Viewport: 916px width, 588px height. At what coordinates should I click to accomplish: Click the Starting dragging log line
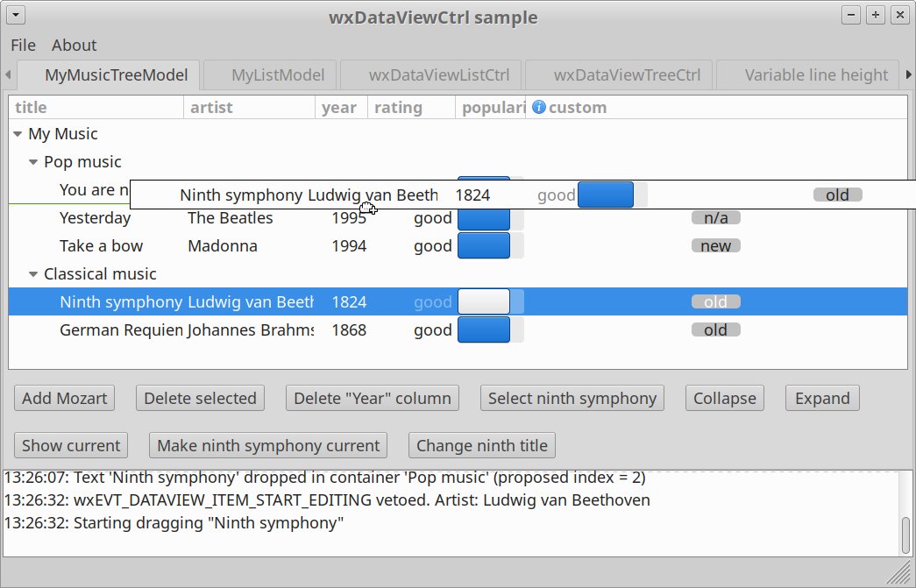(174, 522)
